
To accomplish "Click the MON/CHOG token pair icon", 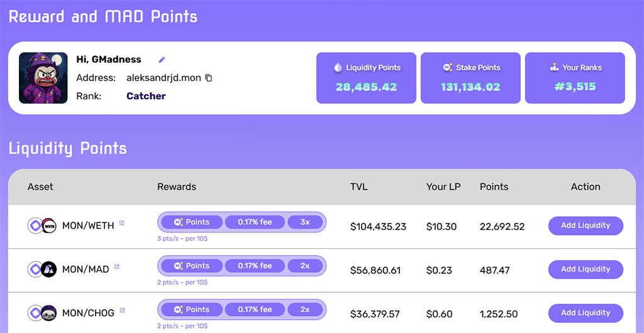I will tap(42, 313).
